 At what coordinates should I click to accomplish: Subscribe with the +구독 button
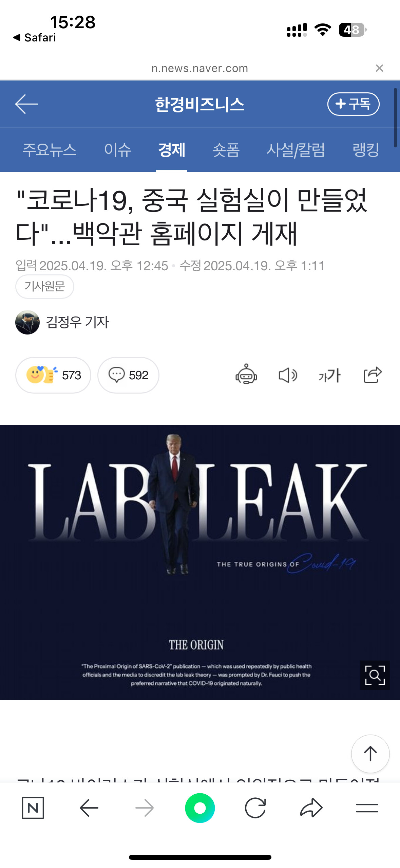click(353, 104)
